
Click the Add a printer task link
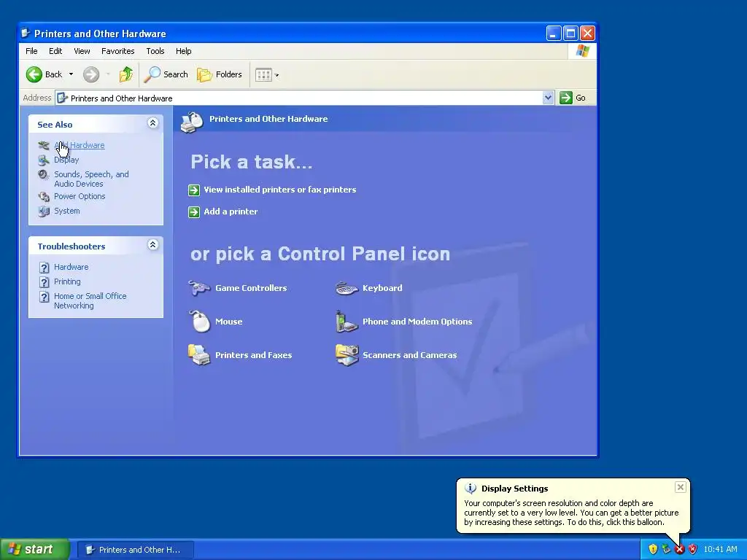231,211
